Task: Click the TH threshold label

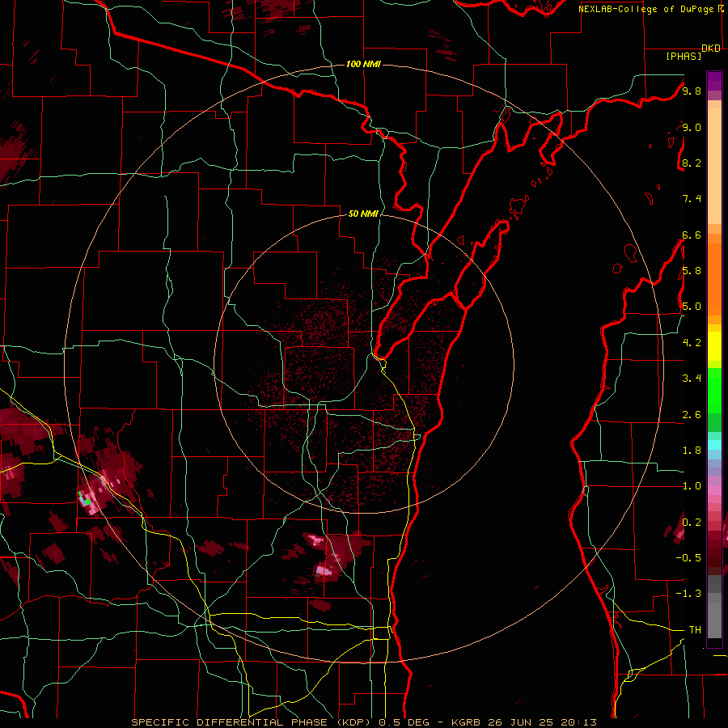Action: tap(695, 630)
